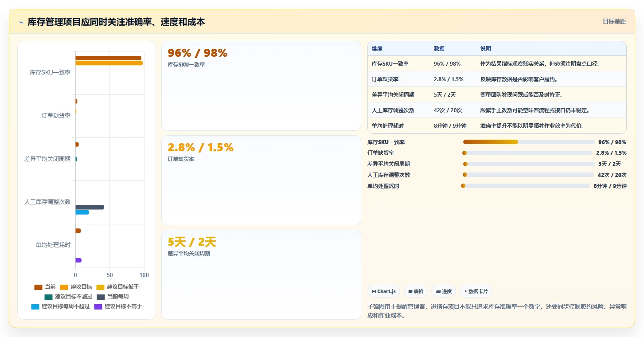
Task: Click the 50 tick on the chart x-axis
Action: (109, 275)
